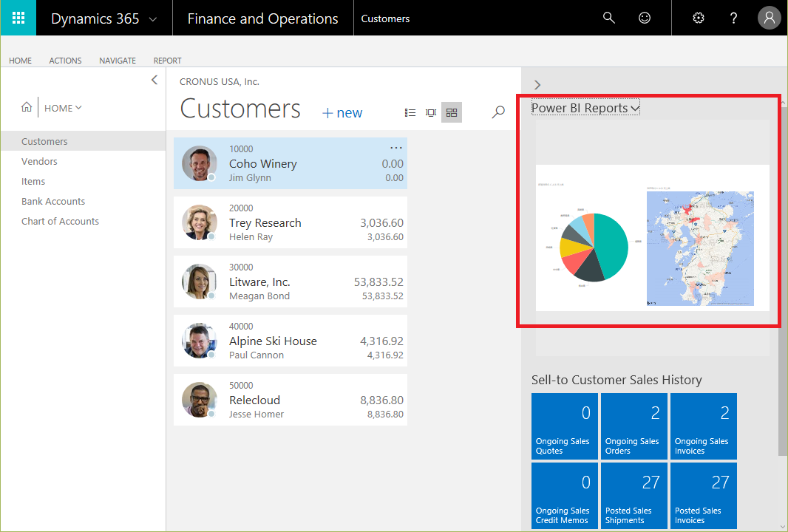Open Coho Winery's three-dot more options

click(x=396, y=148)
